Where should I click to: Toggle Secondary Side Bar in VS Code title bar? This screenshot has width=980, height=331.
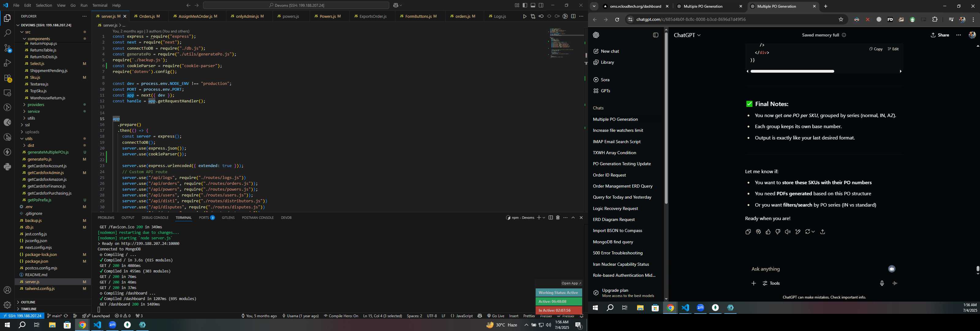(541, 5)
